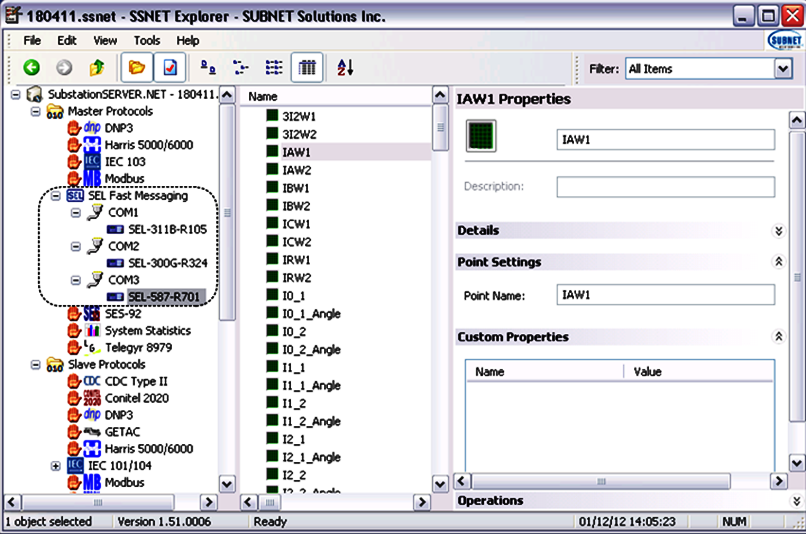Collapse the COM2 port node
The image size is (806, 534).
(76, 247)
